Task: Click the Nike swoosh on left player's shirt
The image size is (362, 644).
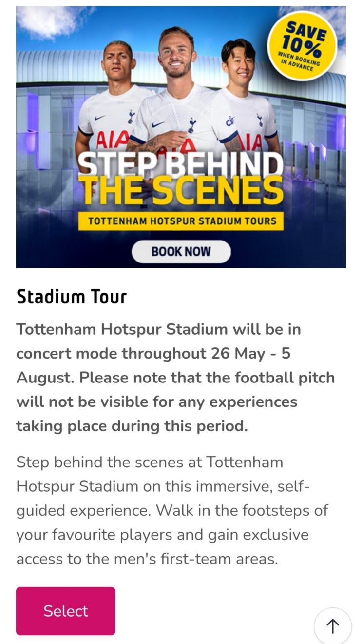Action: click(x=98, y=118)
